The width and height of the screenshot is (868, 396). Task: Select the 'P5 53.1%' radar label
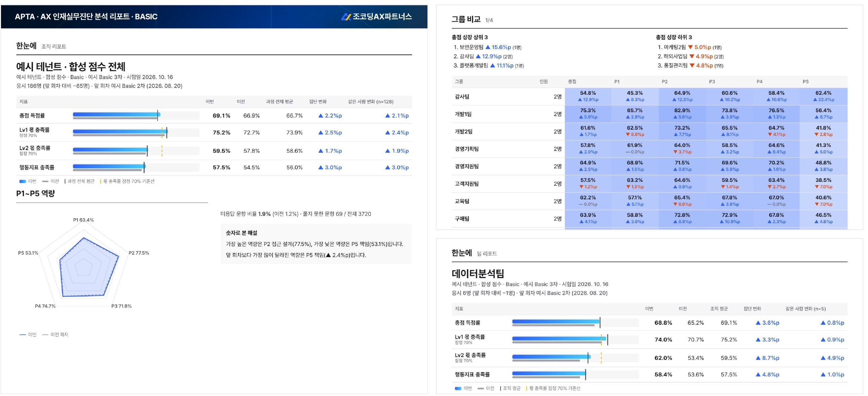(x=28, y=253)
